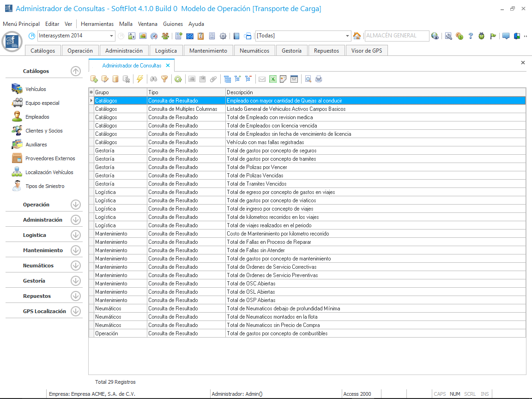Click the green refresh icon
The height and width of the screenshot is (399, 532).
coord(178,79)
